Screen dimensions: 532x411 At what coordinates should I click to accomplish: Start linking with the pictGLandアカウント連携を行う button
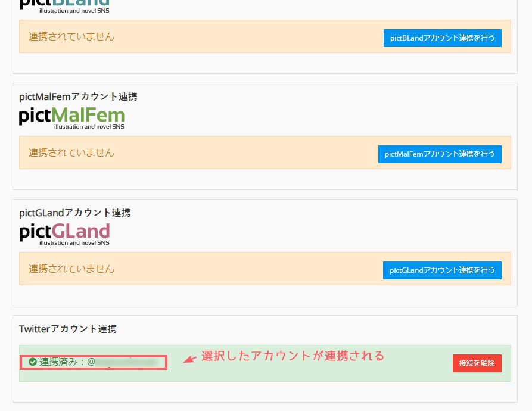[x=442, y=270]
